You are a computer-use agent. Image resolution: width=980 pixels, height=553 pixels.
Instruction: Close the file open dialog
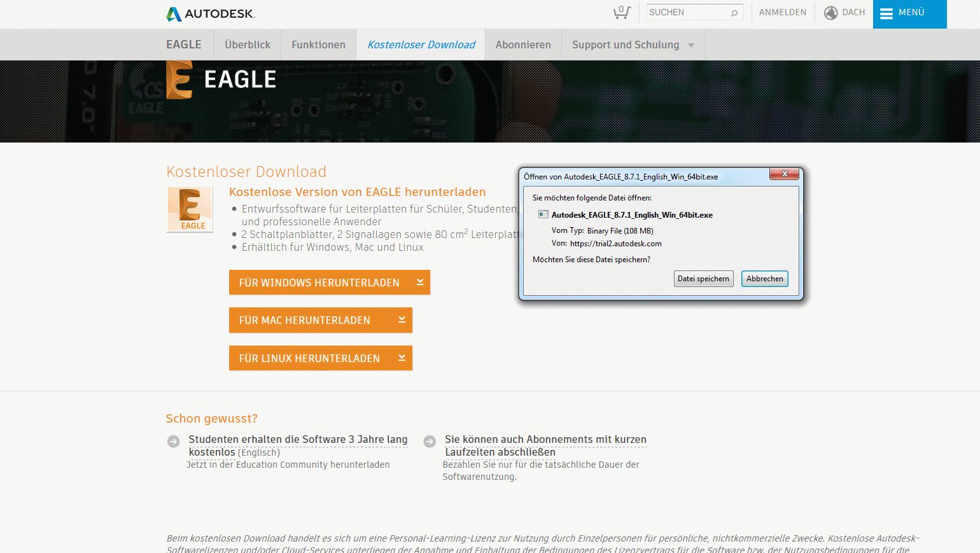pos(784,174)
